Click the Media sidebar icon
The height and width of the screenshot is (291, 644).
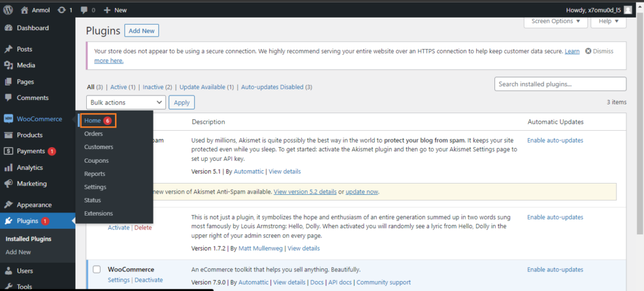pyautogui.click(x=8, y=65)
